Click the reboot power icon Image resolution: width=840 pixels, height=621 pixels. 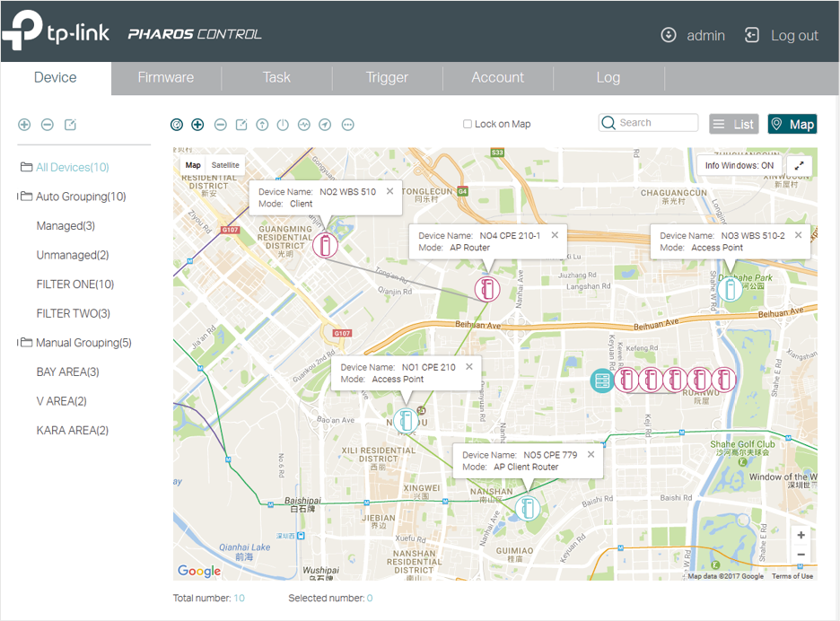[x=283, y=125]
